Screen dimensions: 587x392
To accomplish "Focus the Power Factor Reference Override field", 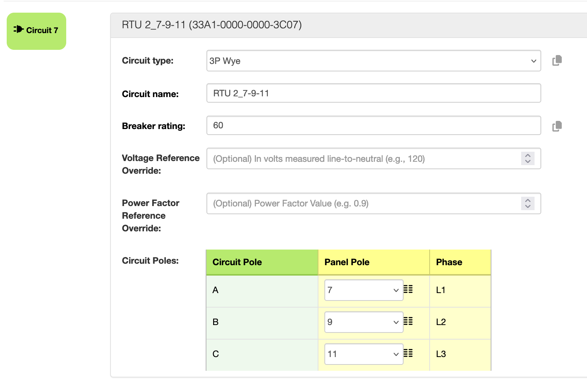I will tap(363, 203).
